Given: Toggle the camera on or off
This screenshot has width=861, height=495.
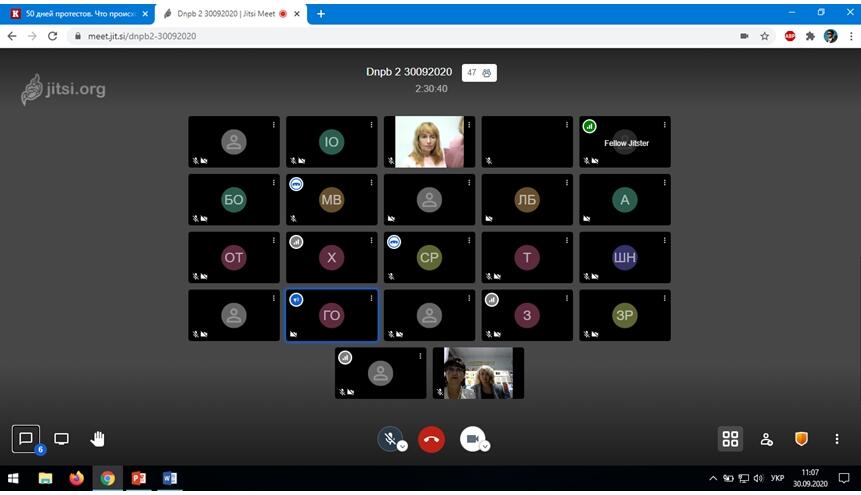Looking at the screenshot, I should point(471,438).
